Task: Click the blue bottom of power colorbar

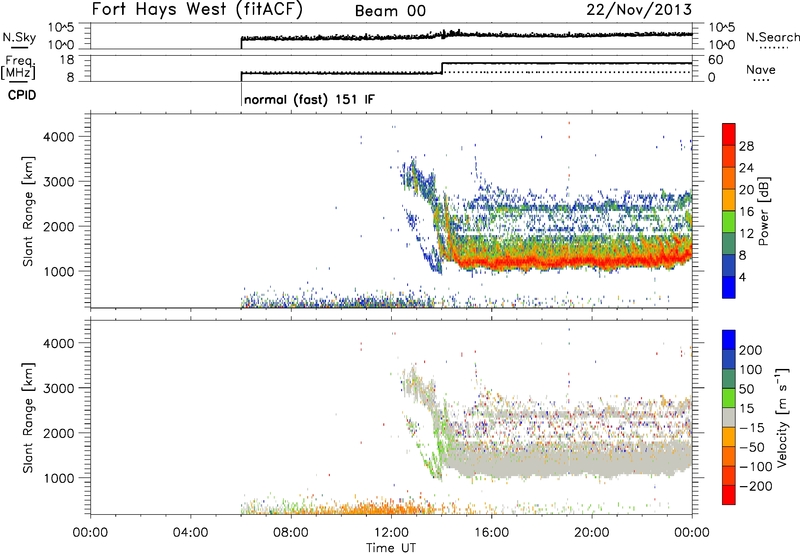Action: click(x=729, y=288)
